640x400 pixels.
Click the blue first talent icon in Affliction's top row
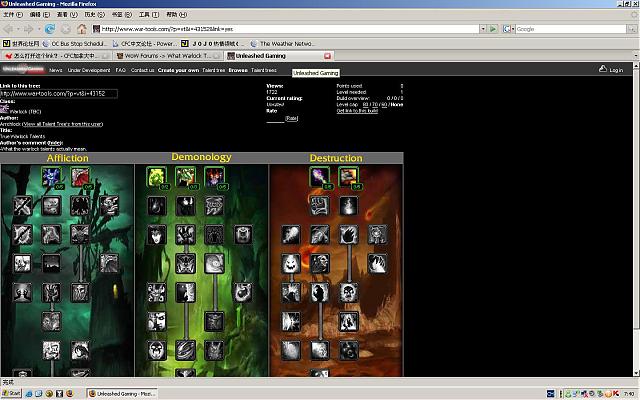coord(51,177)
